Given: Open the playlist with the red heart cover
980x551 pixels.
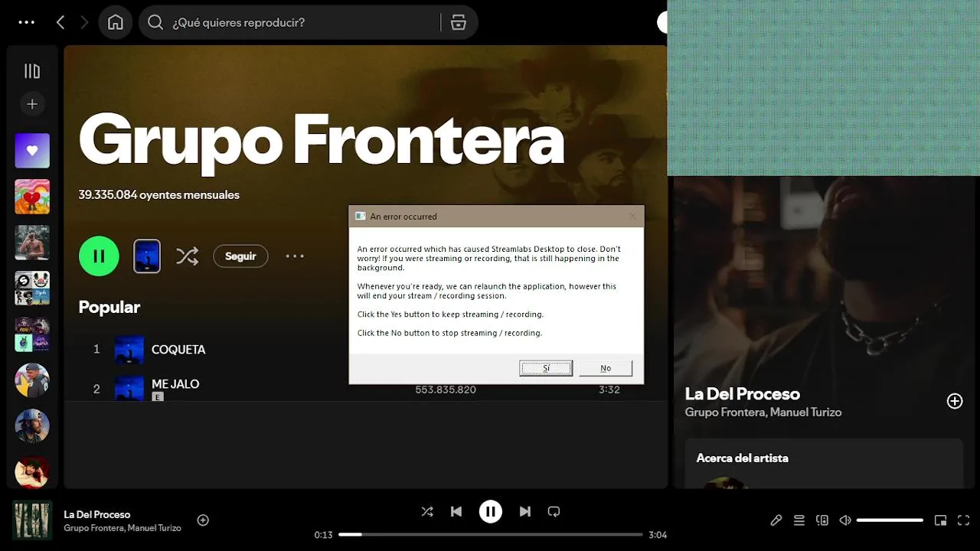Looking at the screenshot, I should (x=32, y=197).
